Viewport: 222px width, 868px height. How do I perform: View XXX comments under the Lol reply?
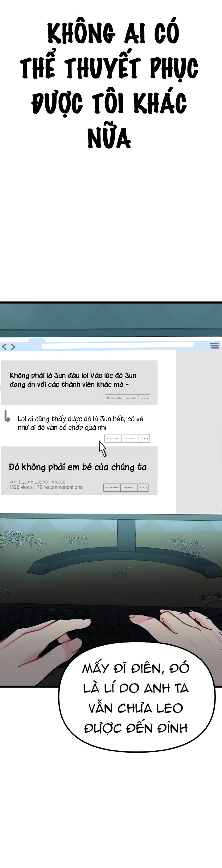click(x=113, y=439)
